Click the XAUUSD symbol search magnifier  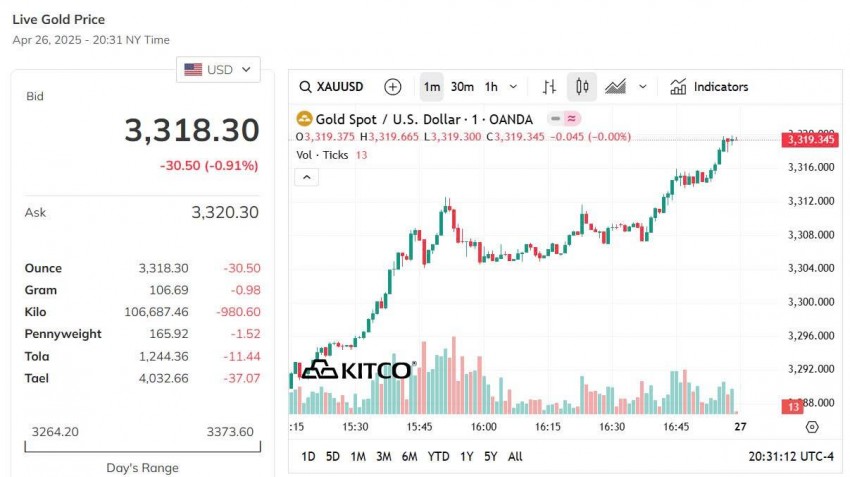point(306,87)
